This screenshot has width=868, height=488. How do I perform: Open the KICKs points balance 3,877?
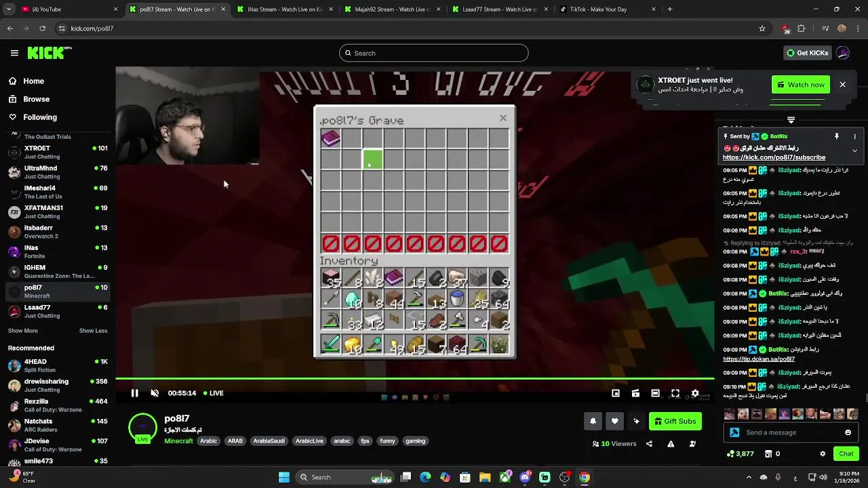pos(740,453)
